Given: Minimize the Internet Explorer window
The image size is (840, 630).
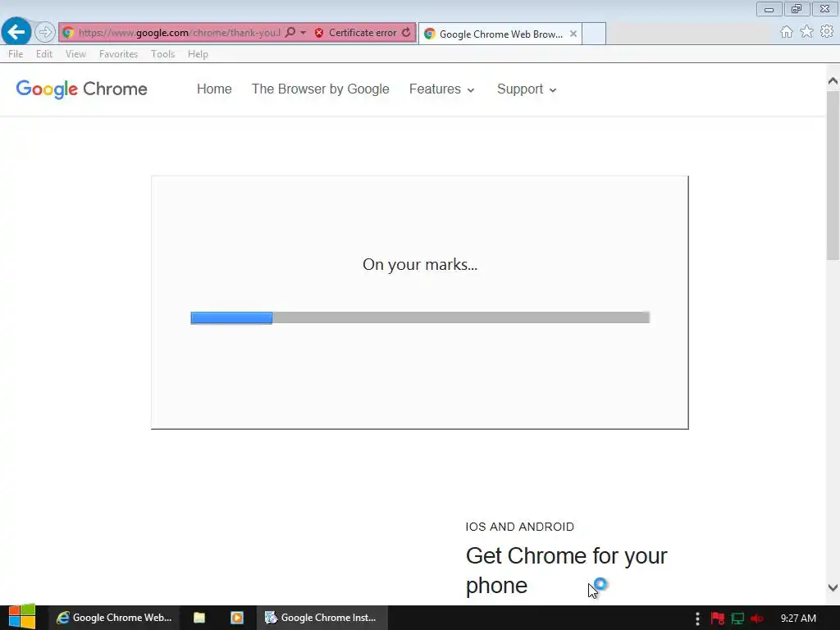Looking at the screenshot, I should click(769, 9).
